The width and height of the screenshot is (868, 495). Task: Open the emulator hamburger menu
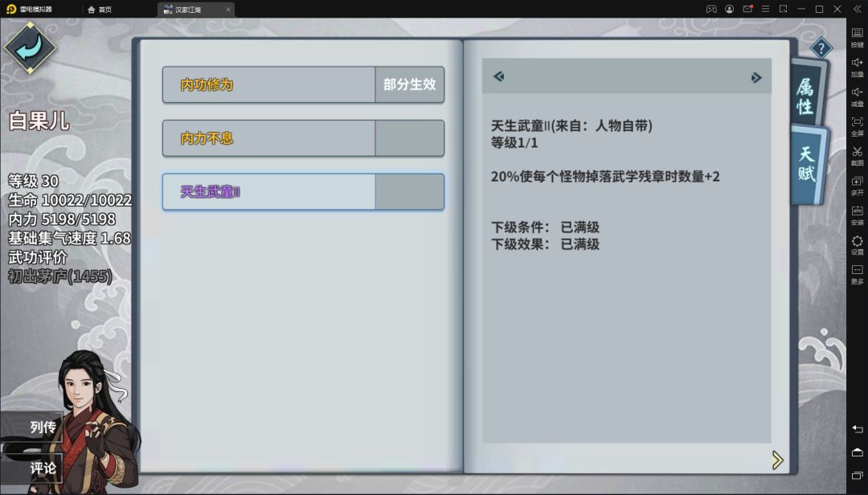[x=766, y=9]
